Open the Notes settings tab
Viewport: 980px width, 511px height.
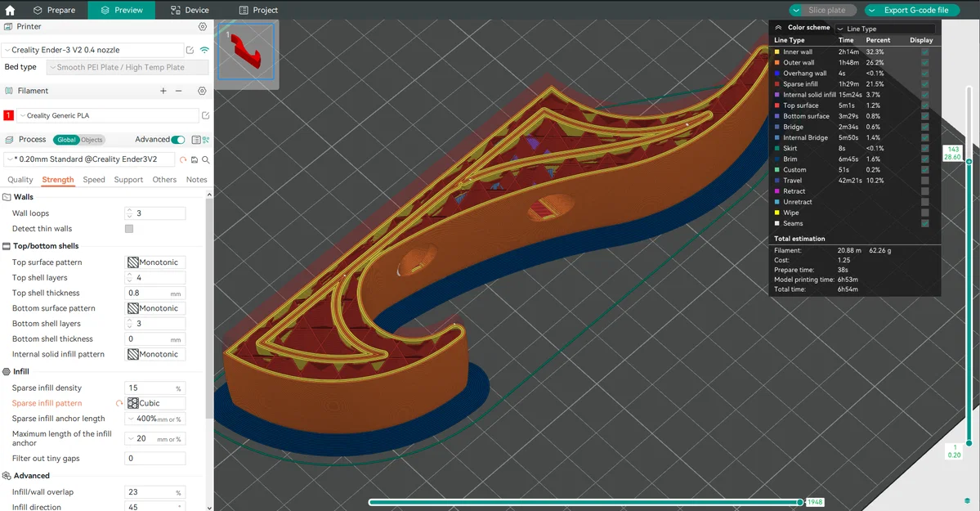point(196,180)
